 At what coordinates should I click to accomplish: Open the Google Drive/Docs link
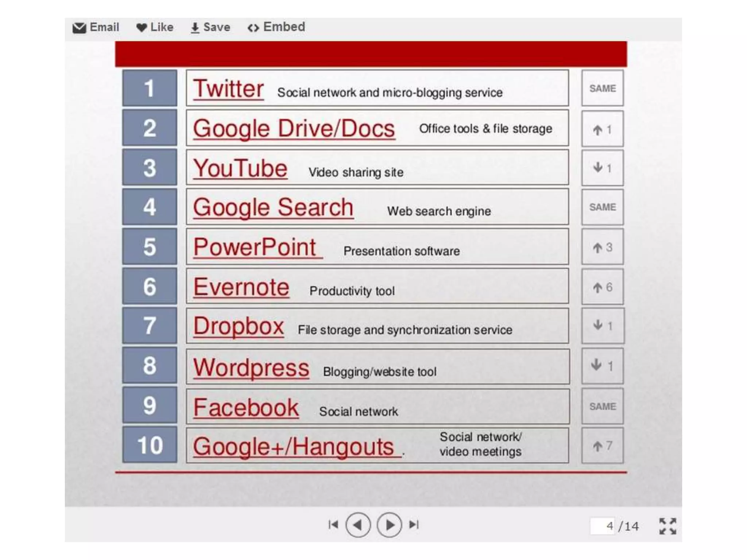(x=294, y=129)
